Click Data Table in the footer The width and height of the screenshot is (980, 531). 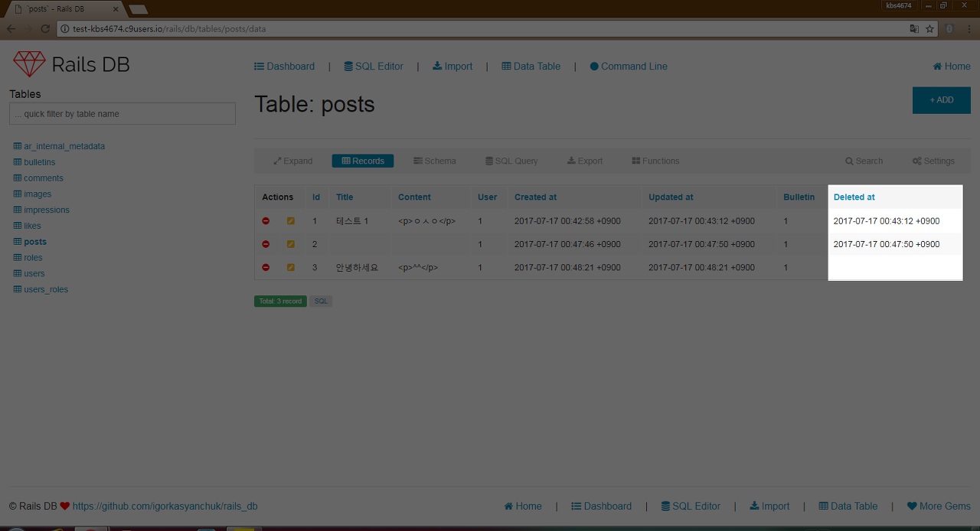click(x=848, y=507)
